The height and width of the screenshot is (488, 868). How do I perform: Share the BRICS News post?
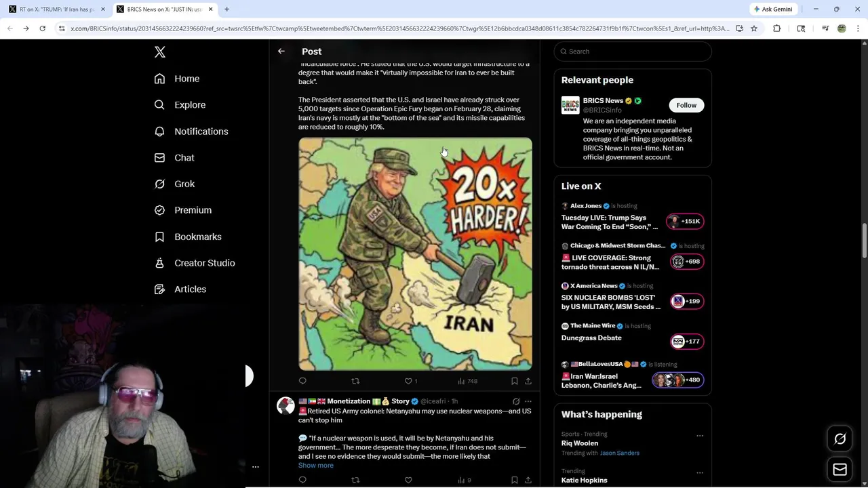click(x=528, y=381)
